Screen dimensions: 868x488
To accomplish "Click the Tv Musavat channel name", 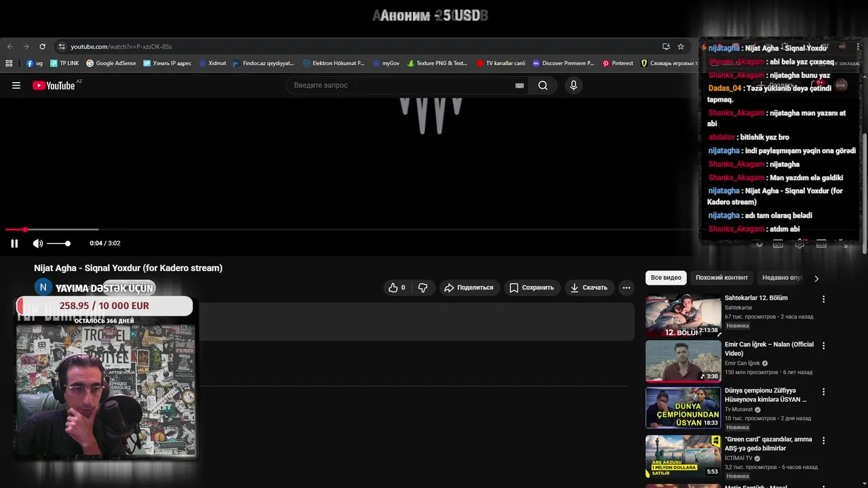I will point(739,409).
